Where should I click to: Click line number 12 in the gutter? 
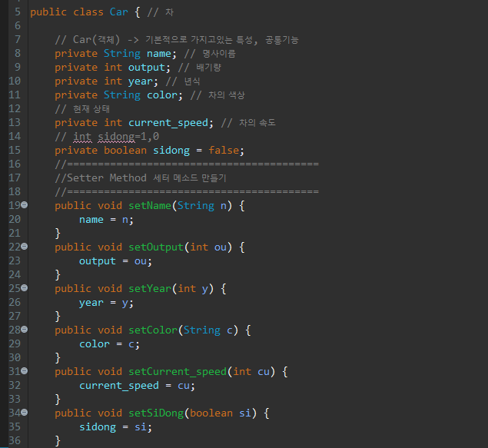pyautogui.click(x=15, y=108)
